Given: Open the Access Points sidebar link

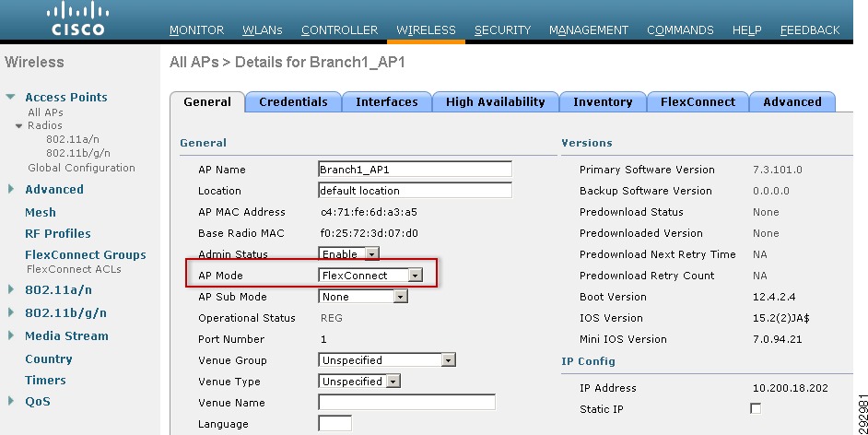Looking at the screenshot, I should 66,98.
